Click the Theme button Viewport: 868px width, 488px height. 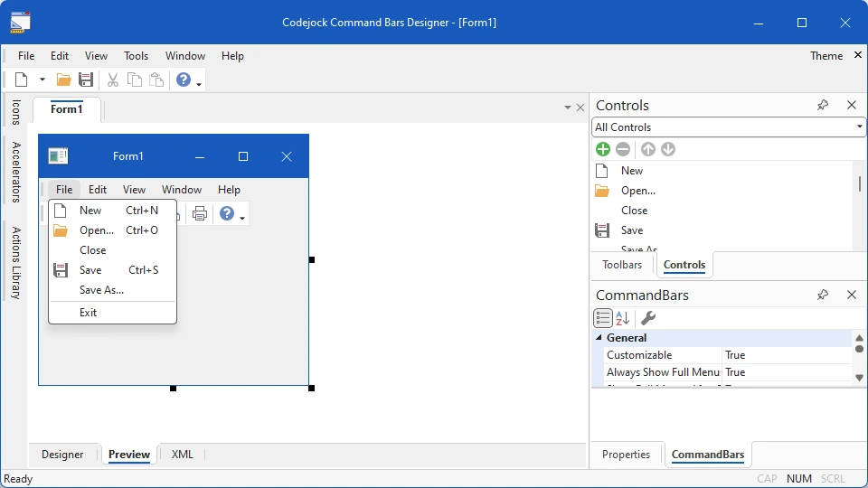pyautogui.click(x=826, y=56)
